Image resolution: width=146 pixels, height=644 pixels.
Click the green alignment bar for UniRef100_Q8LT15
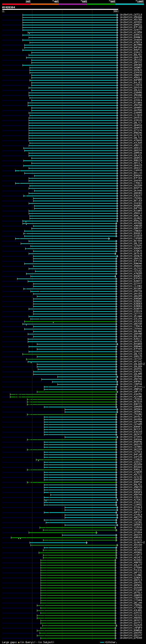pyautogui.click(x=70, y=354)
